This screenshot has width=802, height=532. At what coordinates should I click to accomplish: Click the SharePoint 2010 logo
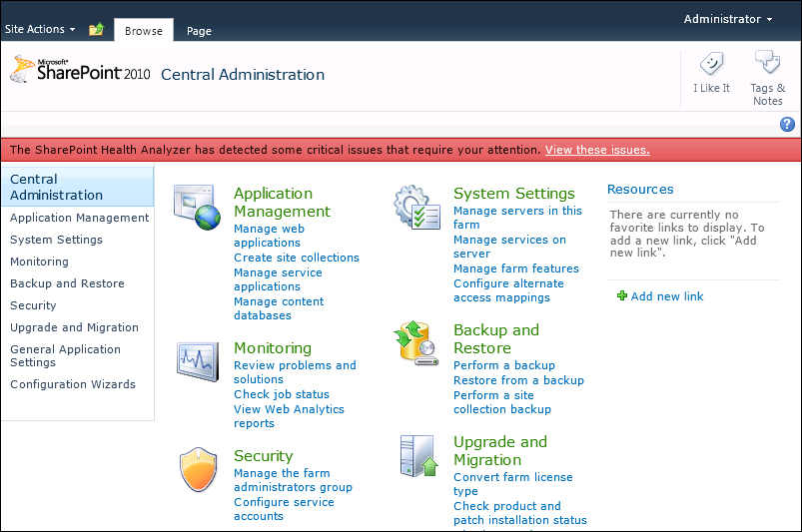pyautogui.click(x=80, y=70)
